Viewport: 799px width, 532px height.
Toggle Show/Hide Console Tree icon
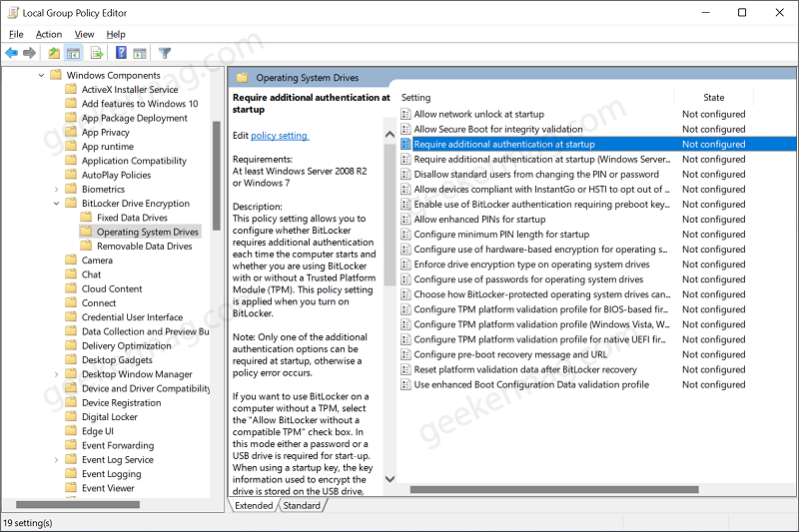tap(73, 53)
